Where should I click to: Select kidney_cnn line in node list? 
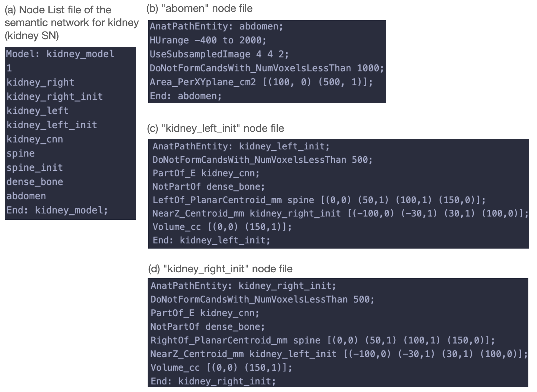click(35, 139)
